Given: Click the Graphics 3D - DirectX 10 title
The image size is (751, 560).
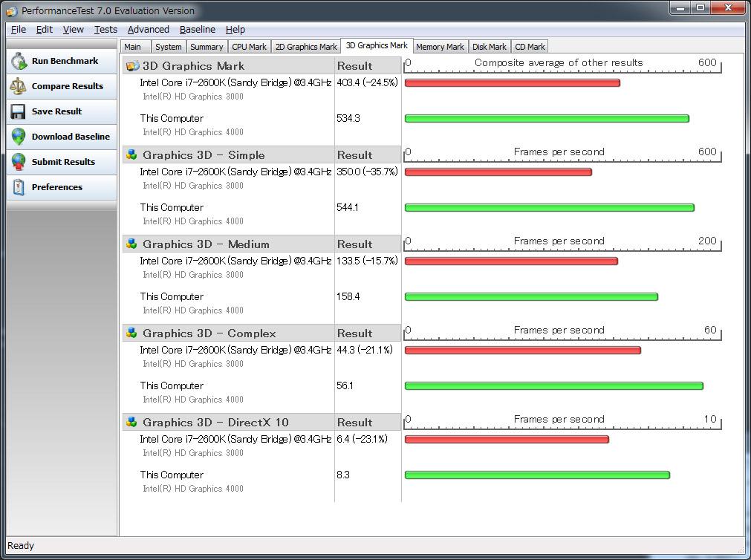Looking at the screenshot, I should 215,423.
